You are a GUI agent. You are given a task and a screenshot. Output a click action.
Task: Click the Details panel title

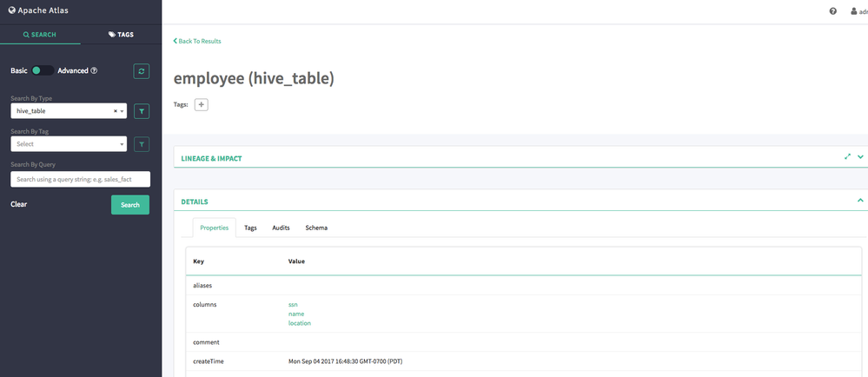[195, 202]
